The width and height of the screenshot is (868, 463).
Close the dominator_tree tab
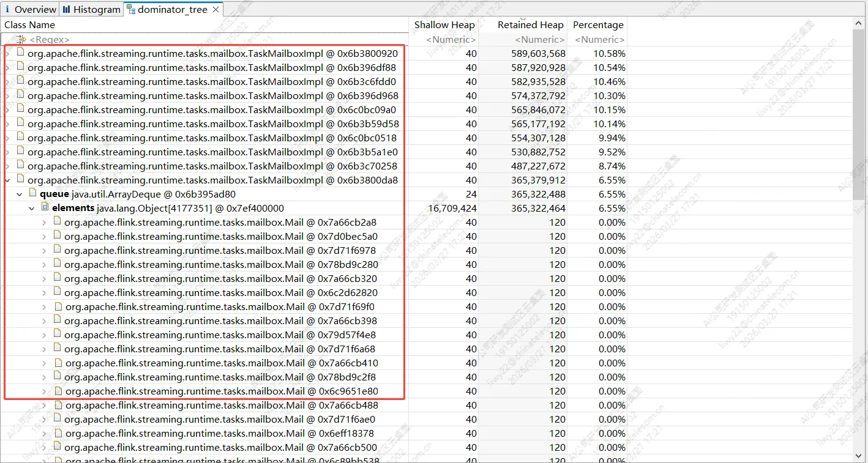(x=215, y=9)
